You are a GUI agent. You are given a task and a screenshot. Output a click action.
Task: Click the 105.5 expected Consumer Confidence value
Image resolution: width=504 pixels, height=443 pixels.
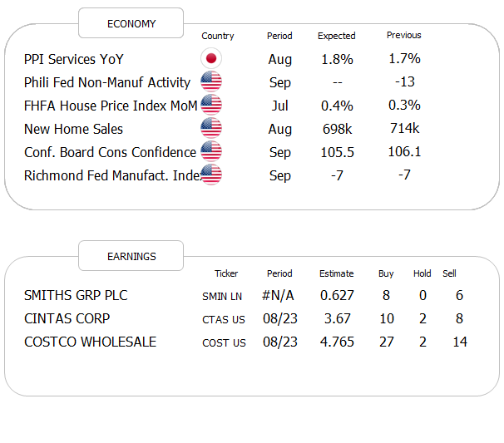coord(337,152)
